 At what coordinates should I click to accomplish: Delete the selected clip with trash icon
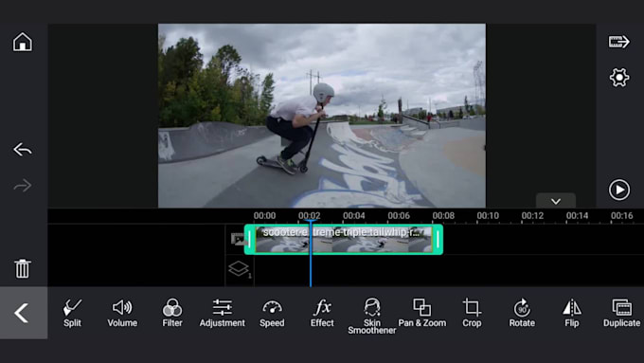pyautogui.click(x=22, y=268)
